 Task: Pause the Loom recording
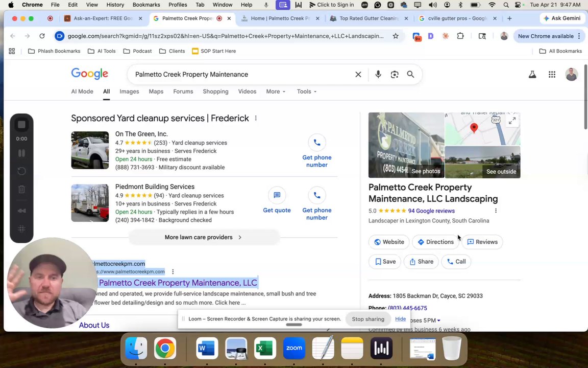(21, 153)
